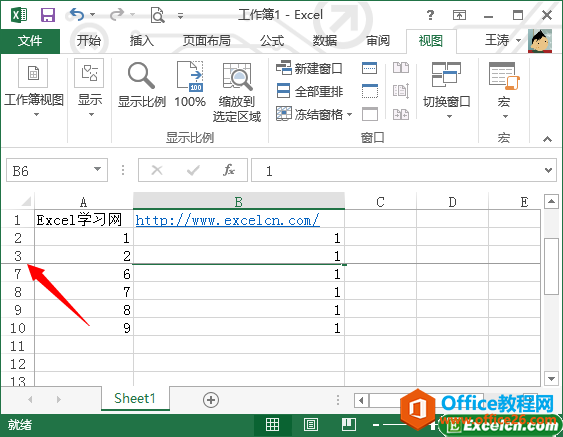
Task: Expand the formula bar chevron
Action: [548, 170]
